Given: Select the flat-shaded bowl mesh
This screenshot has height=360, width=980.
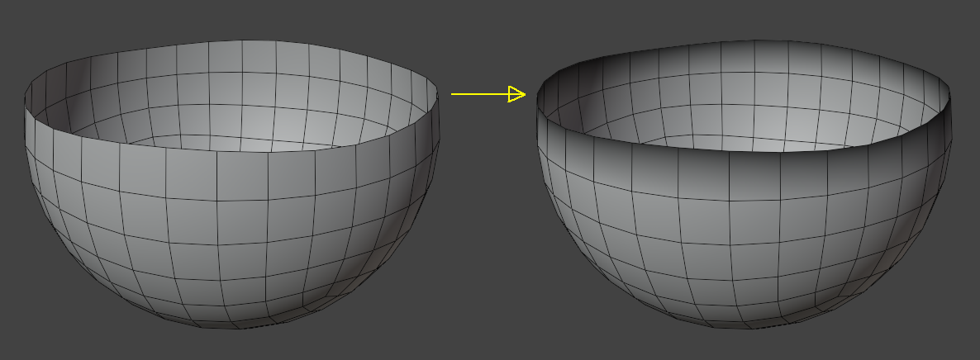Looking at the screenshot, I should pos(232,185).
